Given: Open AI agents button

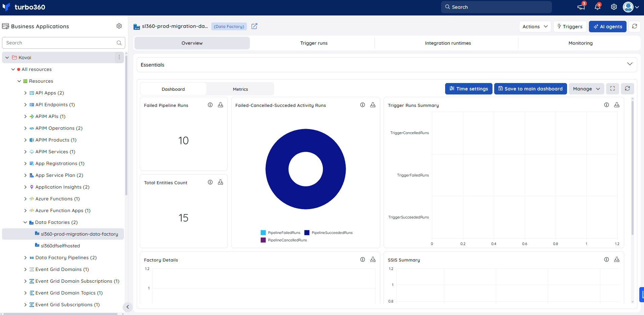Looking at the screenshot, I should pos(608,27).
